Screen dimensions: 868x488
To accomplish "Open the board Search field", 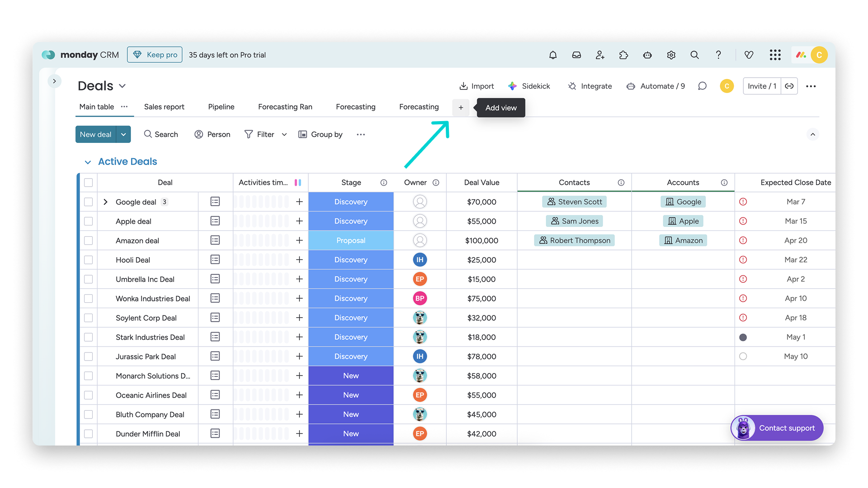I will (x=161, y=134).
